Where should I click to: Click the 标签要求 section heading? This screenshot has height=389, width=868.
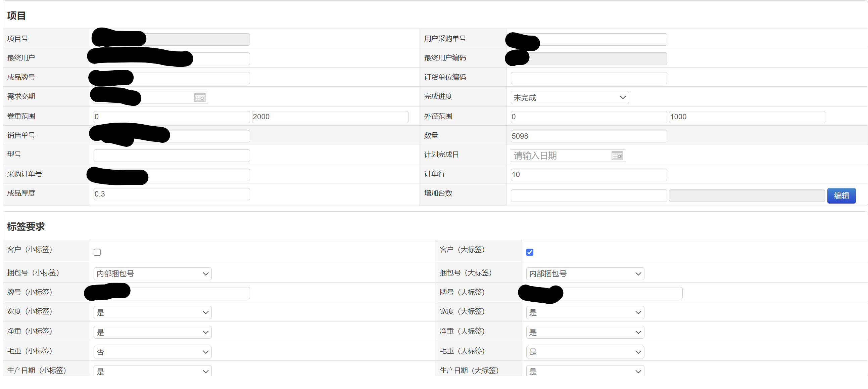[26, 226]
